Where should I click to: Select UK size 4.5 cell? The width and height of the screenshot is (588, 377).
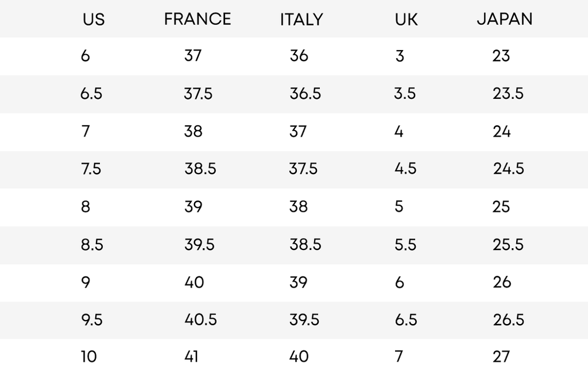click(x=405, y=169)
